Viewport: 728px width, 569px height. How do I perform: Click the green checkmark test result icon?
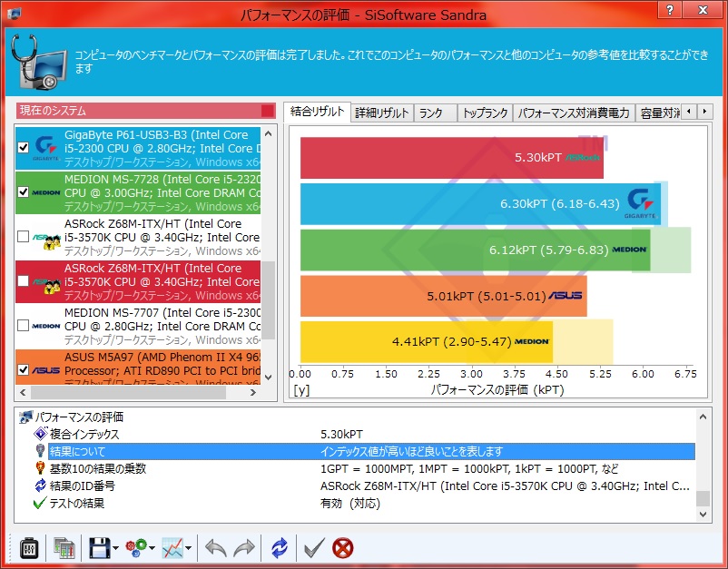tap(40, 503)
